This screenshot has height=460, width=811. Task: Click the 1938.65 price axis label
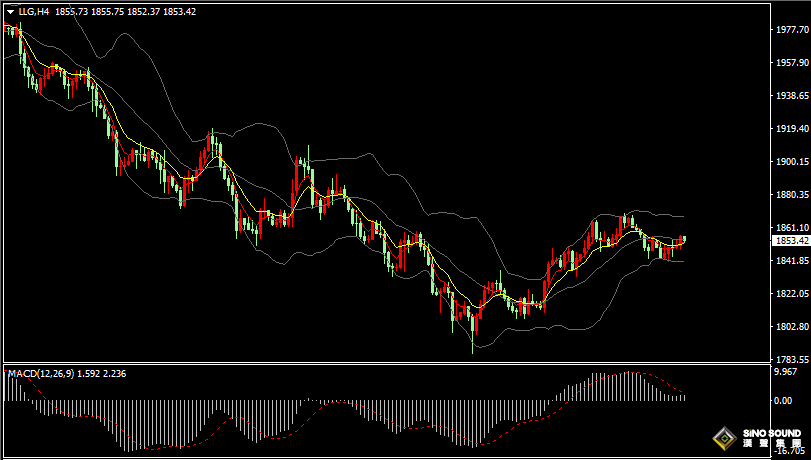point(791,96)
